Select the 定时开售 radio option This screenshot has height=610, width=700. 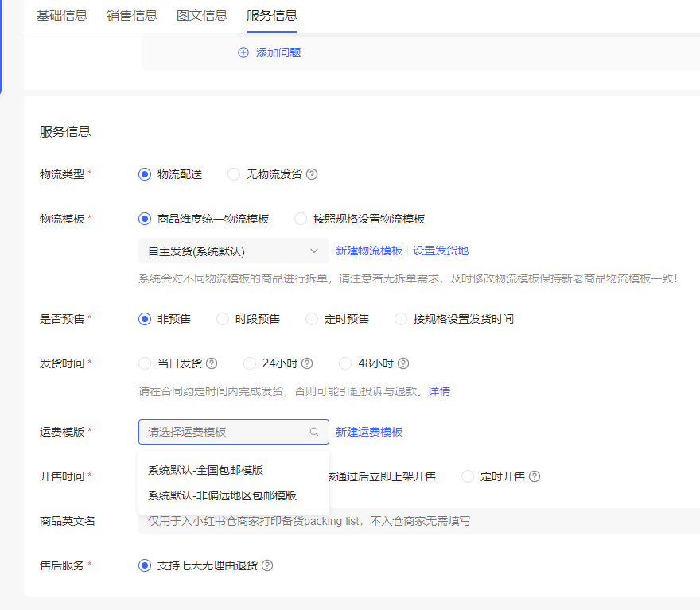(468, 476)
